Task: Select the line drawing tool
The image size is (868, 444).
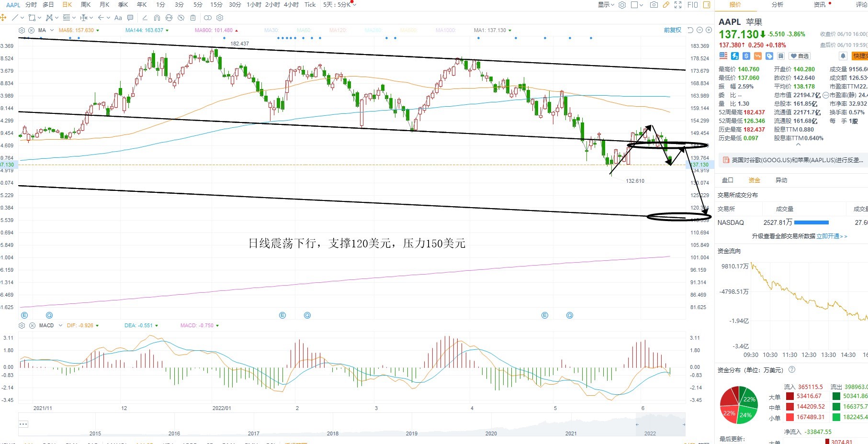Action: tap(15, 18)
